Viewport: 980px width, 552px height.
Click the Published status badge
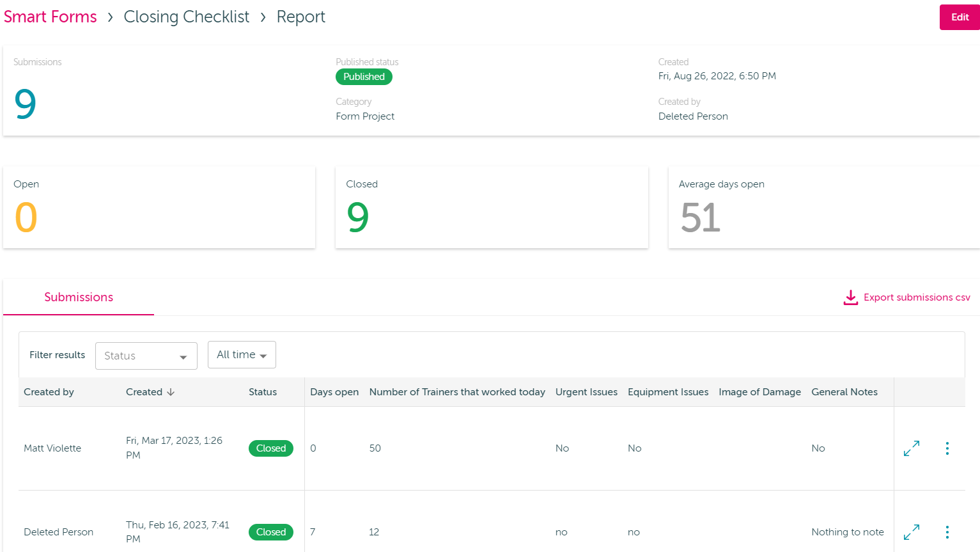[364, 77]
